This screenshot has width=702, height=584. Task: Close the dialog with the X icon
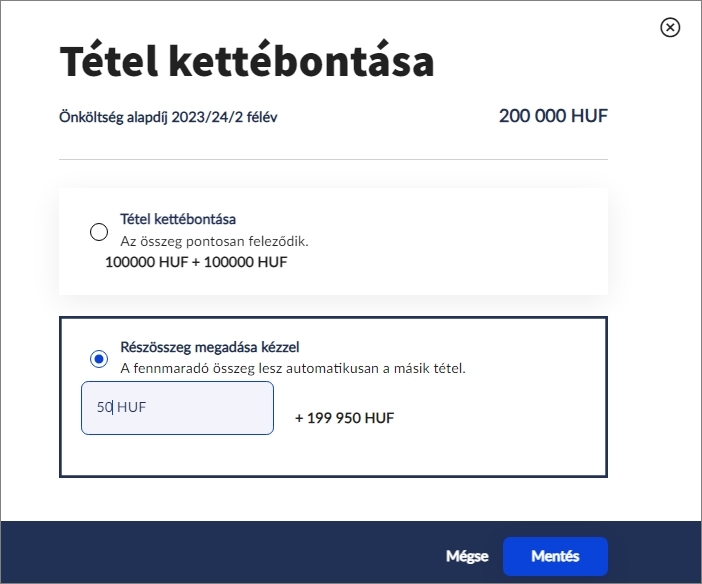pos(670,27)
